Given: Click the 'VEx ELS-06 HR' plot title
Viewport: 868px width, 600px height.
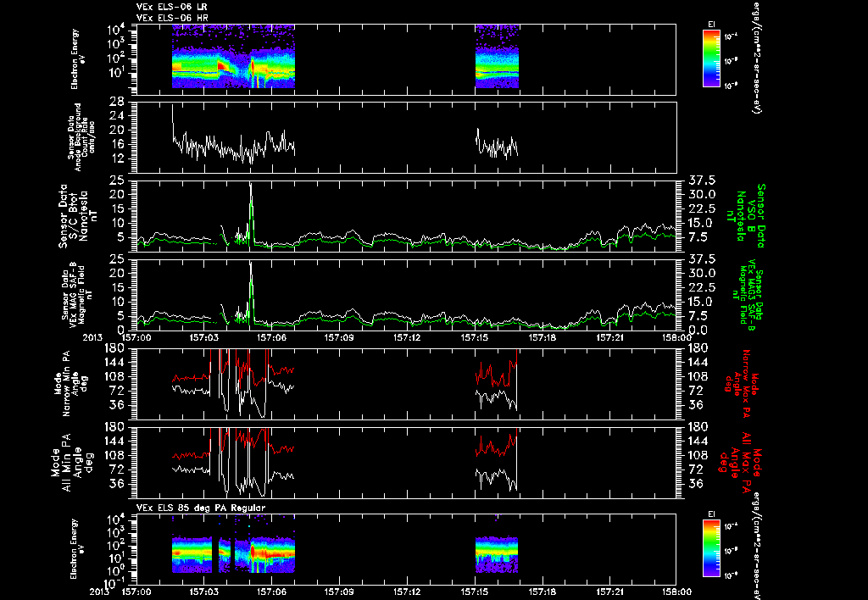Looking at the screenshot, I should [171, 18].
